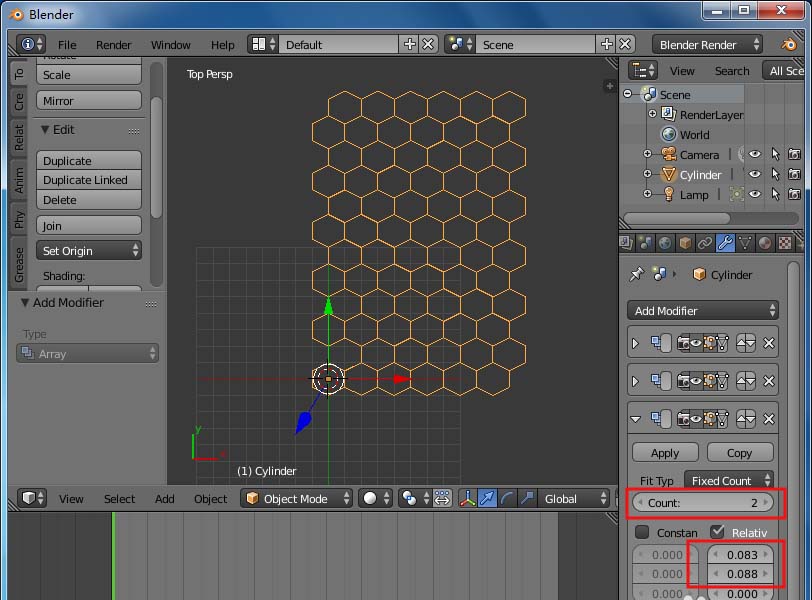Open the Constraints chain-link properties tab
The height and width of the screenshot is (600, 812).
click(x=705, y=243)
